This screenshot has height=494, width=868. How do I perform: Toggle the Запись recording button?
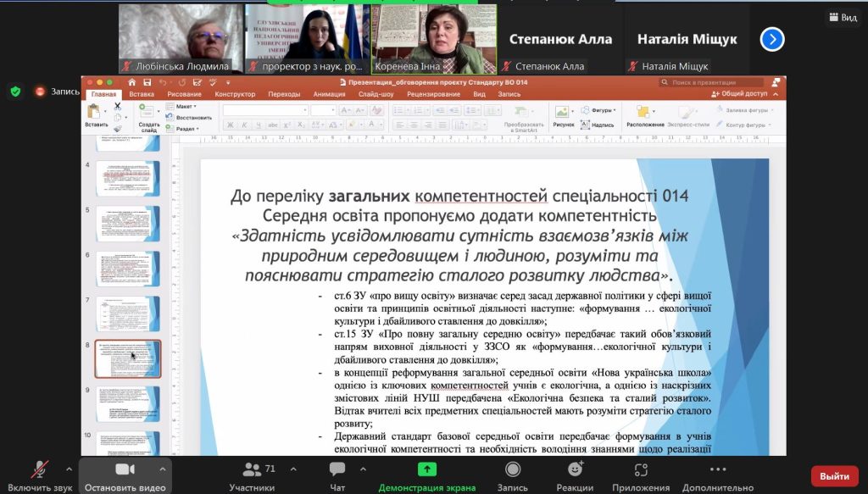(x=513, y=470)
